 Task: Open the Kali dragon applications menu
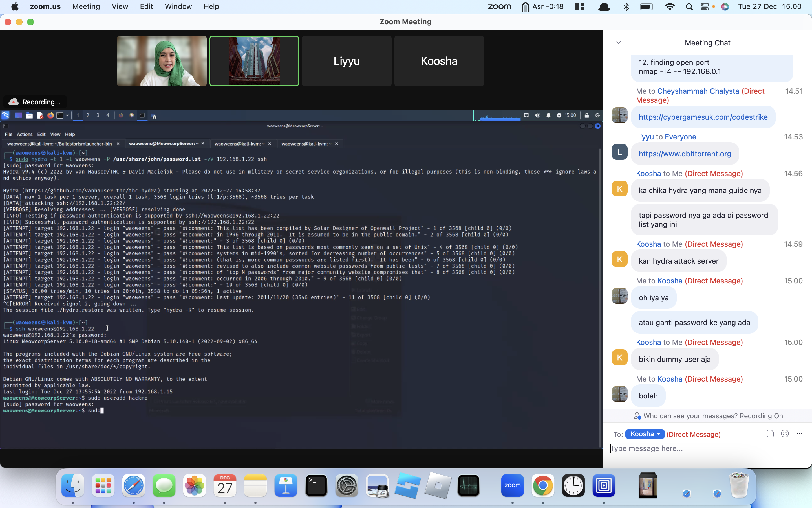(x=5, y=115)
